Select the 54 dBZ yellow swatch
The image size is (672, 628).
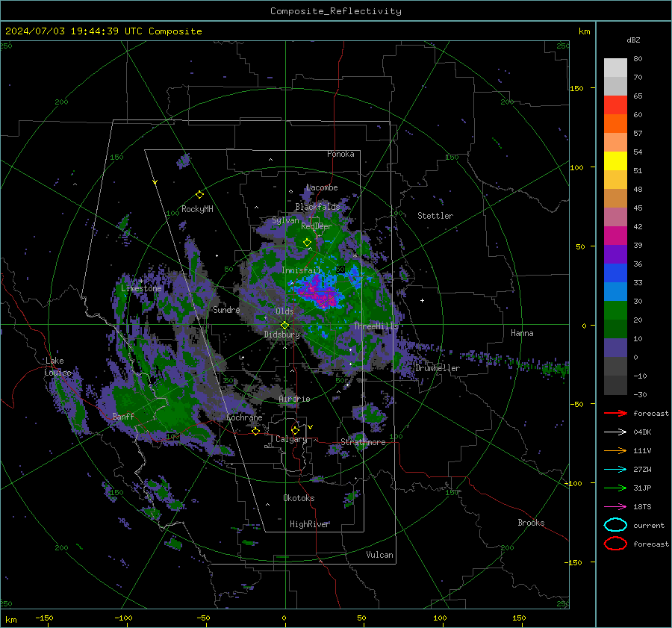coord(615,161)
